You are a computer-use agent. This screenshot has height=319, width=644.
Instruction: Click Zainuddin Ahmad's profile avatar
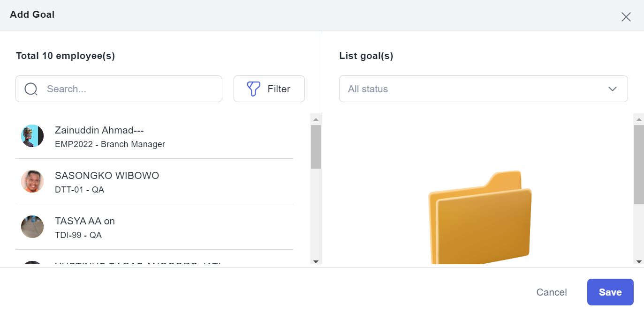click(x=32, y=136)
